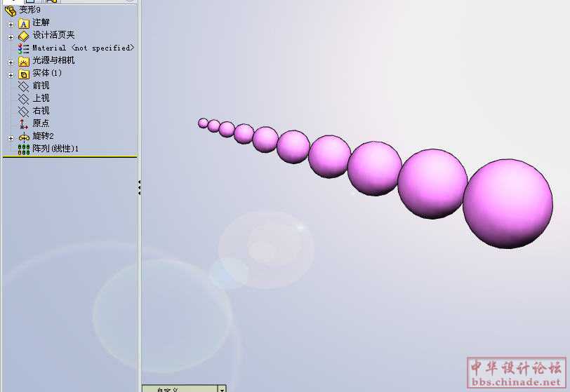Select the 上视 plane label
570x392 pixels.
41,98
